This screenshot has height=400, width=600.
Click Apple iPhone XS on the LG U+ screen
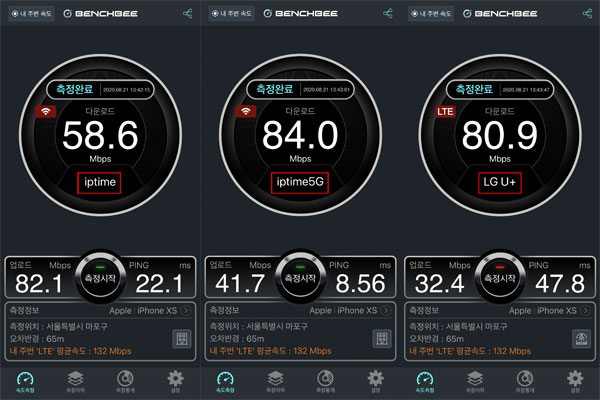tap(543, 311)
